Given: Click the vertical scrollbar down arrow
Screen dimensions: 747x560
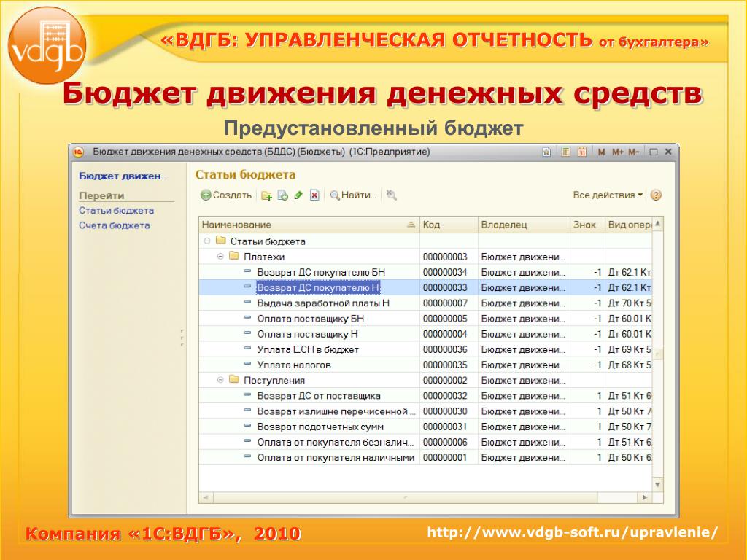Looking at the screenshot, I should [657, 485].
